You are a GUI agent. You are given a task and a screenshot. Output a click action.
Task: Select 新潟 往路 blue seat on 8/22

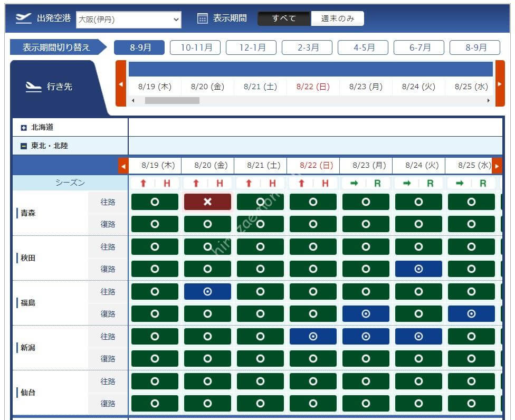coord(313,336)
